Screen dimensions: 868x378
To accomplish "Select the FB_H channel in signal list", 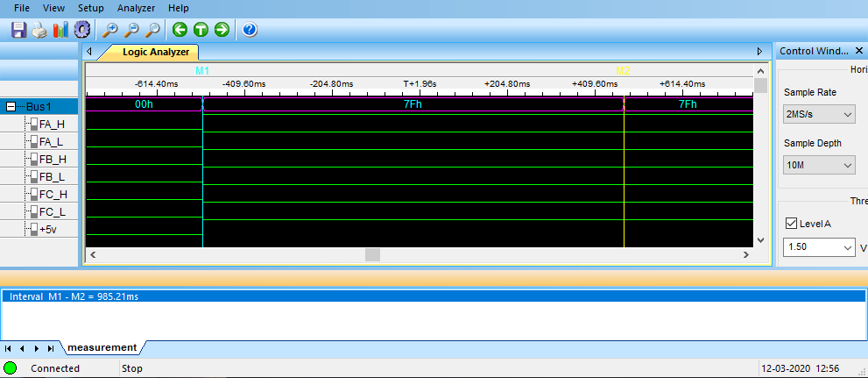I will 53,159.
